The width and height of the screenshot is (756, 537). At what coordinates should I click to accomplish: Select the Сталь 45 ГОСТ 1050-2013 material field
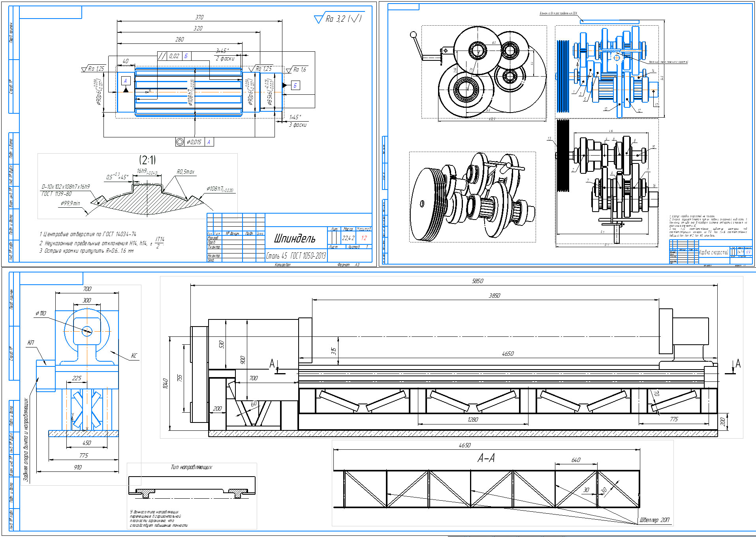coord(296,256)
